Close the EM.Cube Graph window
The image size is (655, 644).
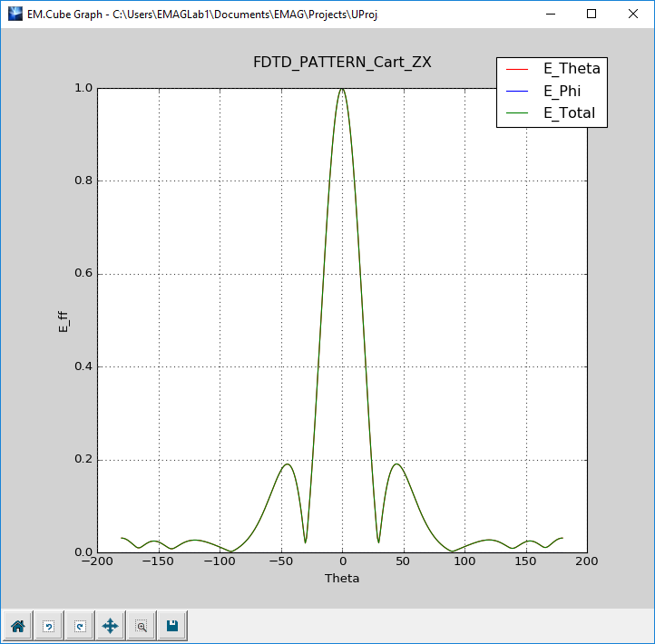[x=633, y=15]
